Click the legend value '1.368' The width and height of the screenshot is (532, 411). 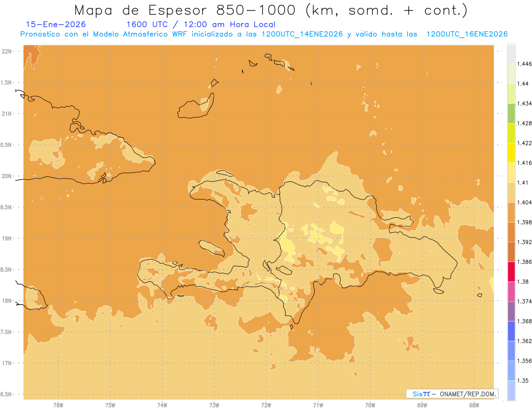coord(524,321)
